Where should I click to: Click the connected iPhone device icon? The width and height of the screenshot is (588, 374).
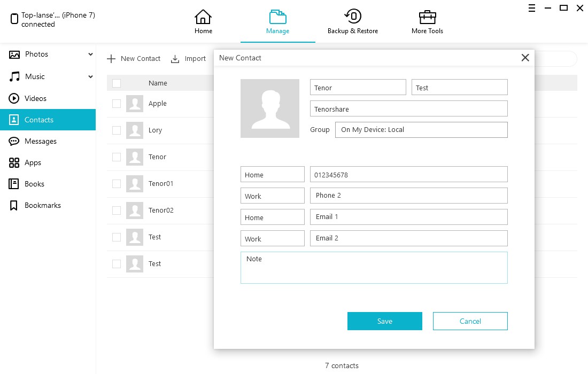tap(14, 19)
